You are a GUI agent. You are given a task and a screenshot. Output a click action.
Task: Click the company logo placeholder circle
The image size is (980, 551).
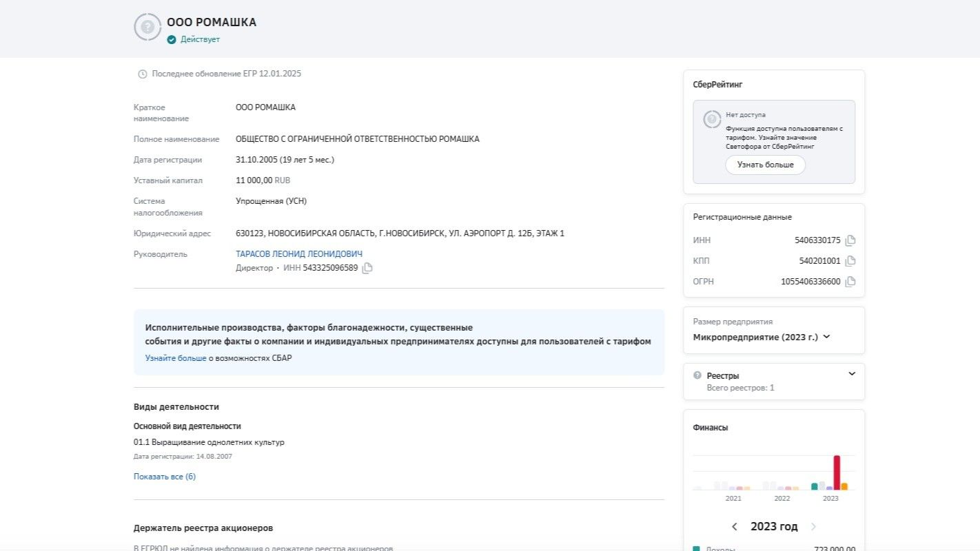pyautogui.click(x=147, y=28)
